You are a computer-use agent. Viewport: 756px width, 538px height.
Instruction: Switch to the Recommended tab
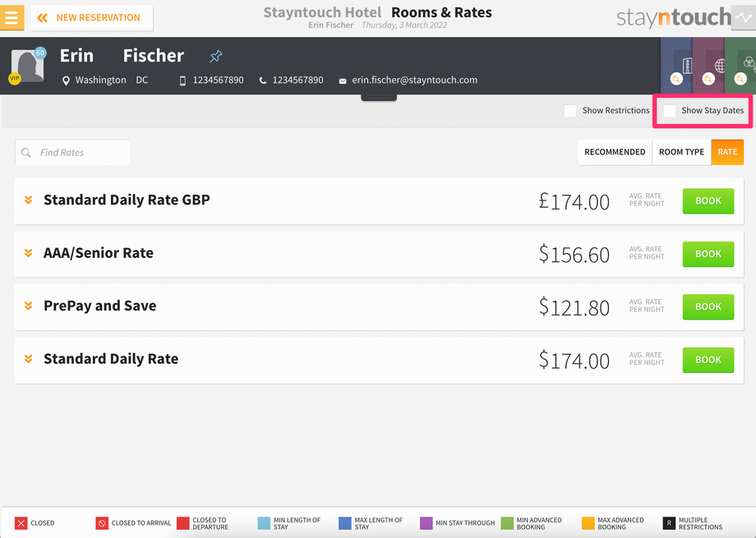(x=615, y=152)
